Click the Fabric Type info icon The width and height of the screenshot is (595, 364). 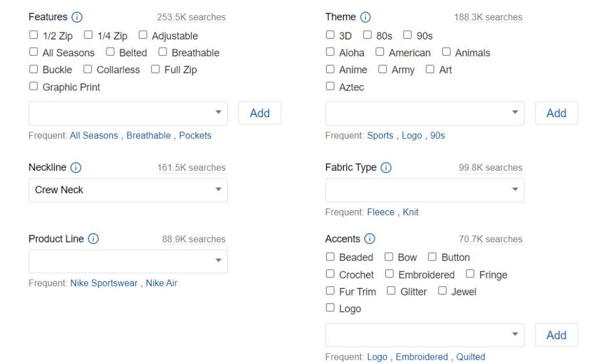(386, 167)
